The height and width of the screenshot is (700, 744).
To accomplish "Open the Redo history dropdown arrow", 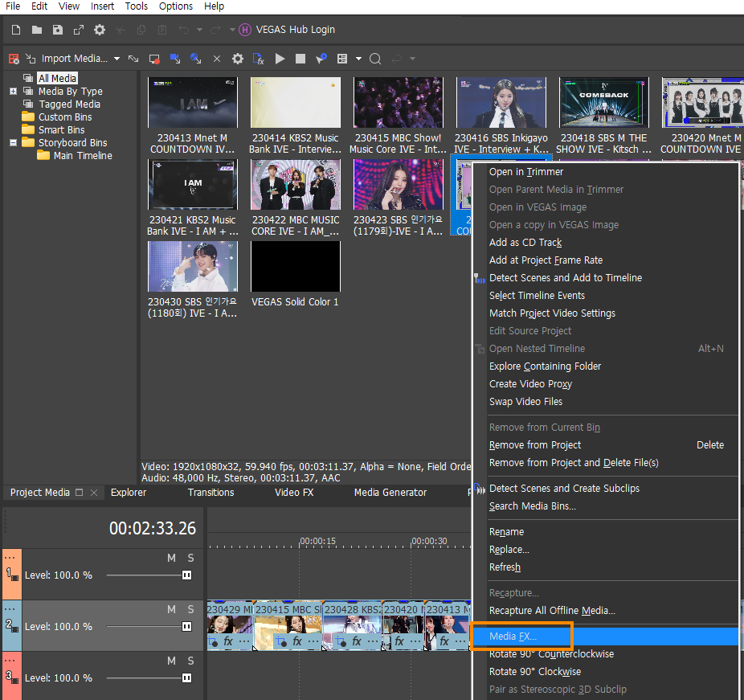I will [232, 30].
